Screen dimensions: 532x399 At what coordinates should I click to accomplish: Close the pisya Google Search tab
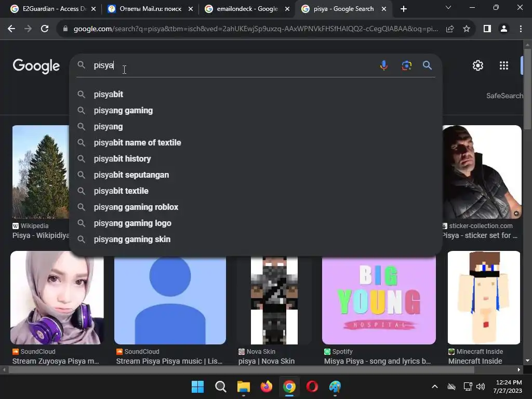[384, 9]
